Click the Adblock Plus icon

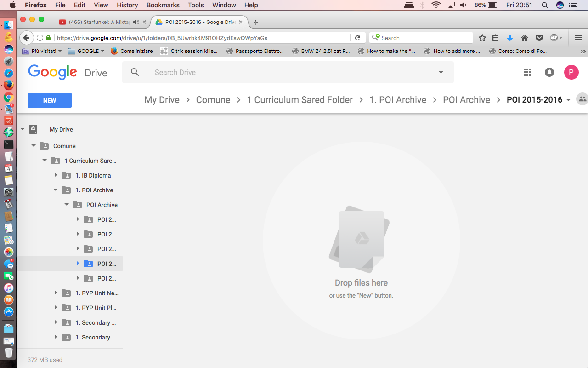(554, 38)
